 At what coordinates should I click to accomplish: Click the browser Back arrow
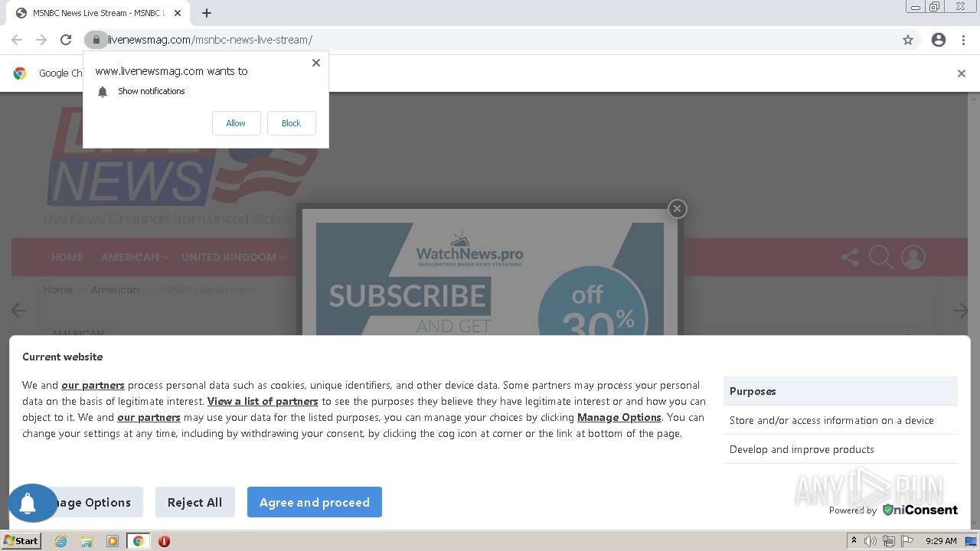(17, 40)
